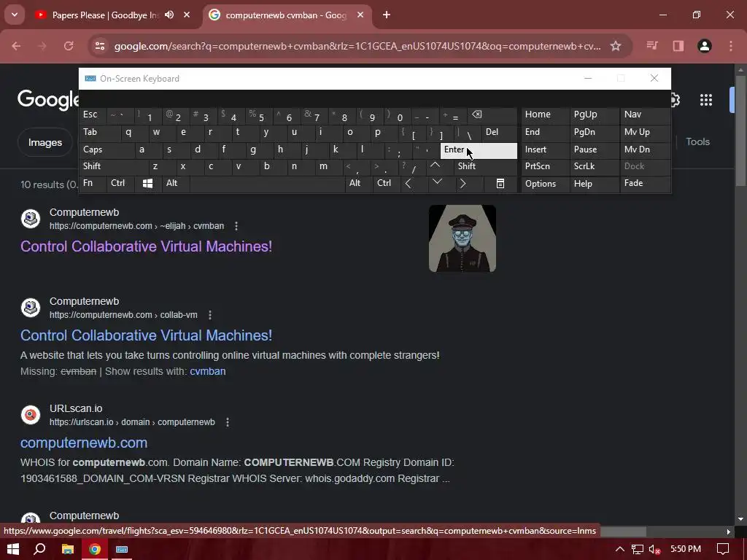Screen dimensions: 747x560
Task: Click the space bar on On-Screen Keyboard
Action: tap(267, 183)
